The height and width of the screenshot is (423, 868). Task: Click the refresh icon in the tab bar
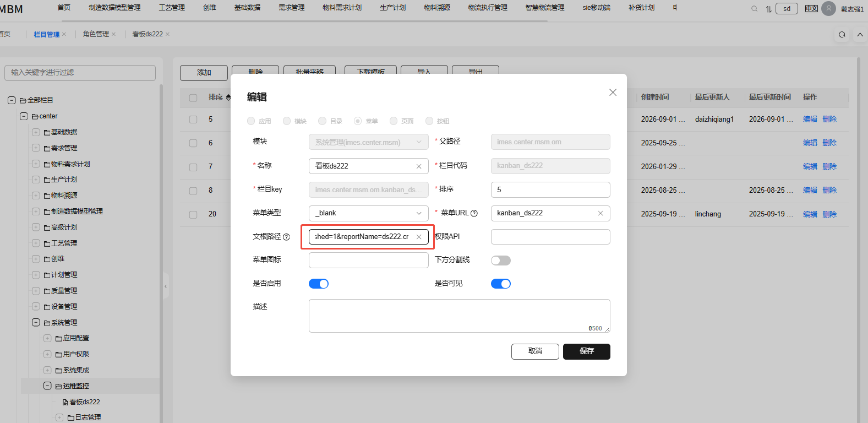[842, 35]
